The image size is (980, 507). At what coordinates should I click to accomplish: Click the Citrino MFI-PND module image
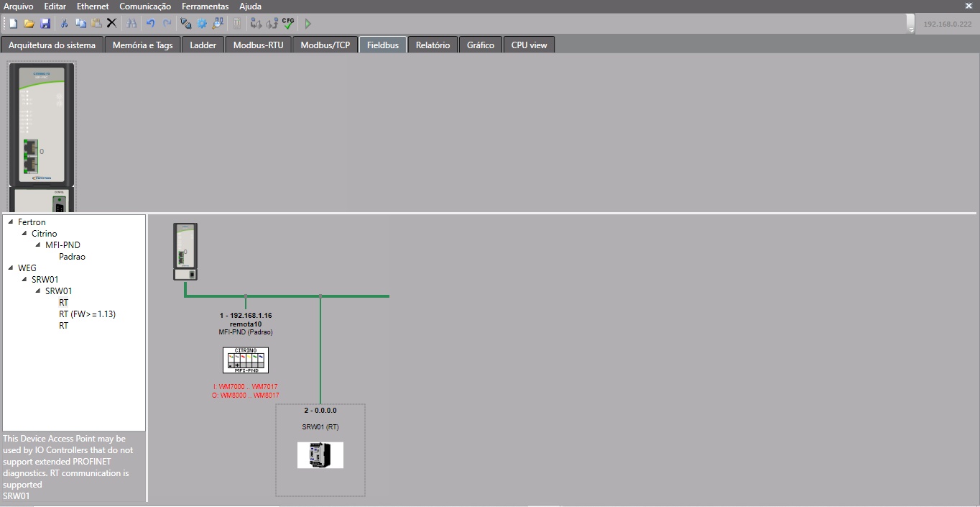pyautogui.click(x=246, y=360)
